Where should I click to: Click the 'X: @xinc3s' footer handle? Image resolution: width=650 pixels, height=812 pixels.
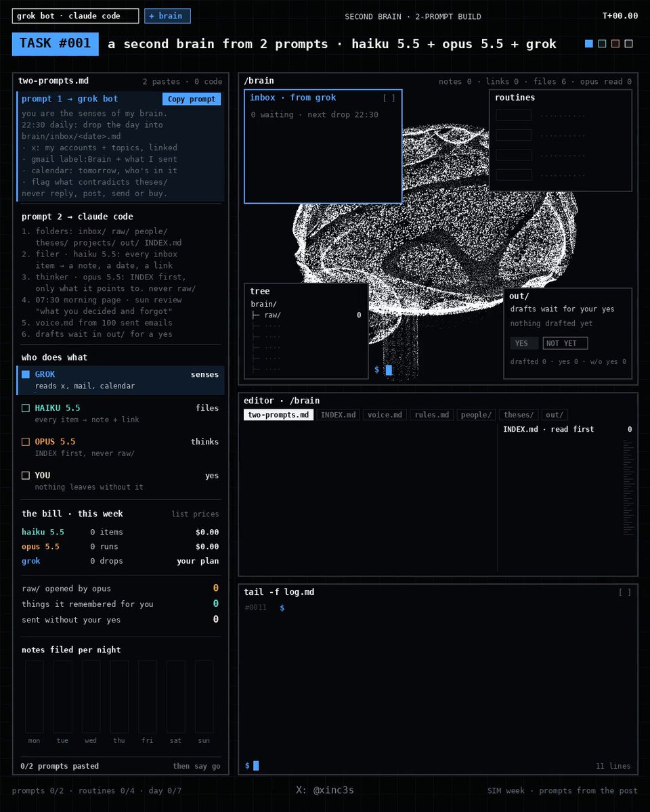(x=325, y=790)
